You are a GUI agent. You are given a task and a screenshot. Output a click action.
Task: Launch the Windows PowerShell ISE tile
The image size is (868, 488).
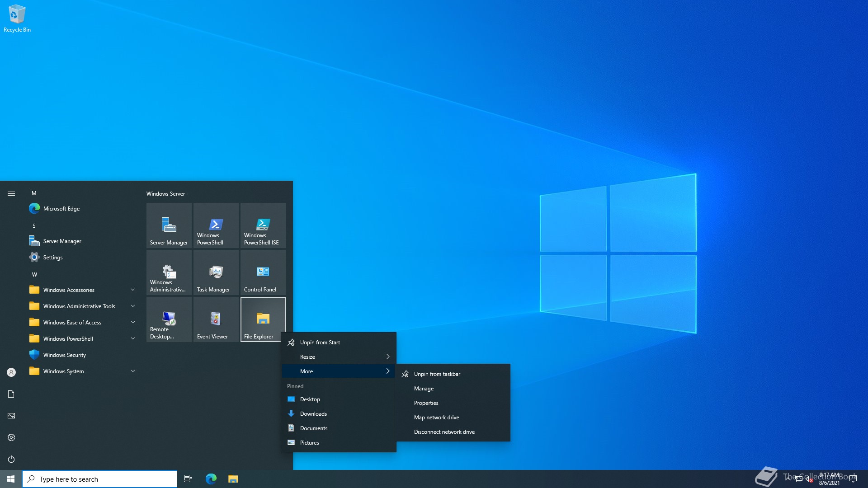263,225
